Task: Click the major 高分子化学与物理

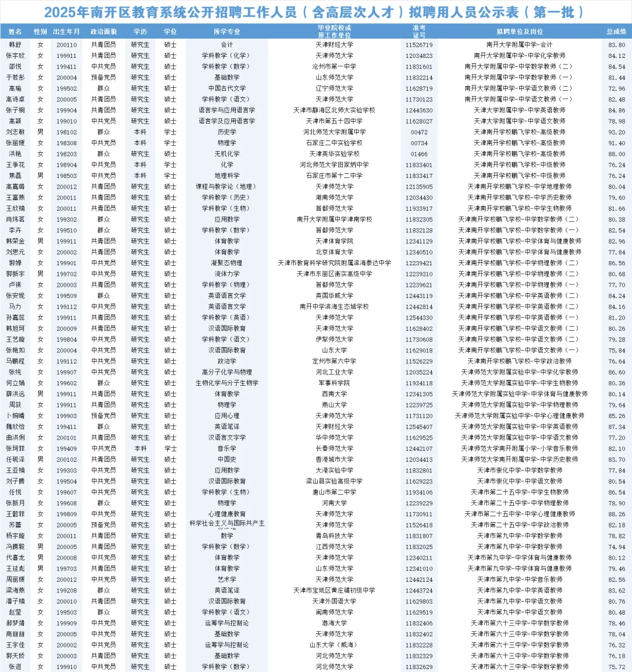Action: pos(226,372)
